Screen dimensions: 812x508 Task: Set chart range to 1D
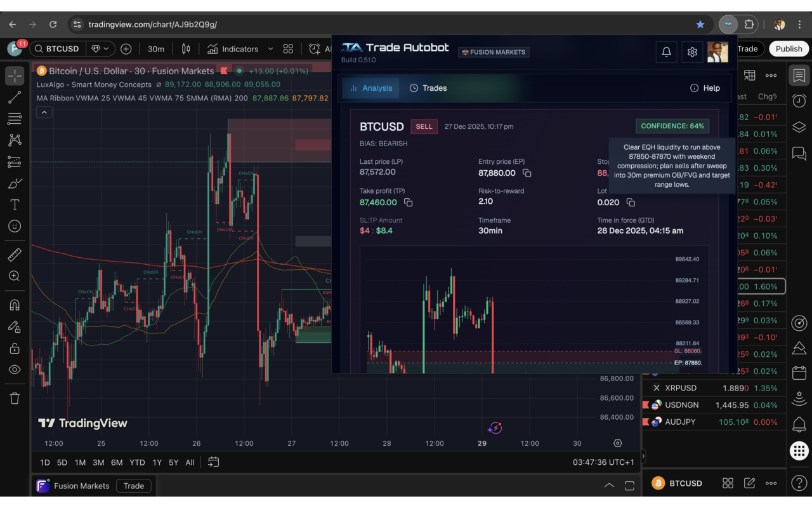(44, 462)
